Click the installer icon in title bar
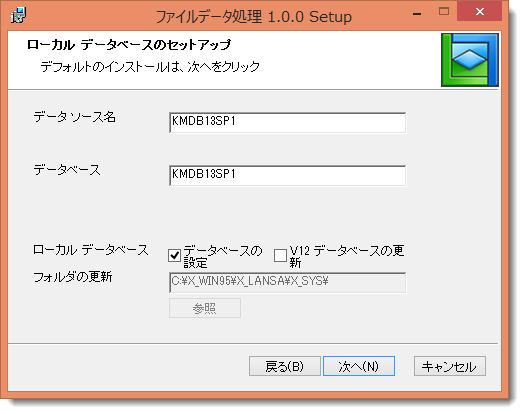Viewport: 524px width, 414px height. [18, 15]
